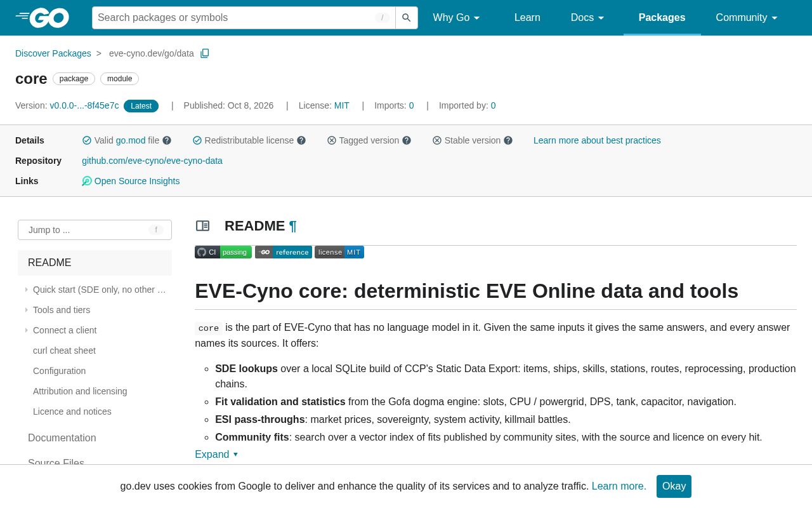Viewport: 812px width, 508px height.
Task: Click the Open Source Insights icon
Action: point(87,181)
